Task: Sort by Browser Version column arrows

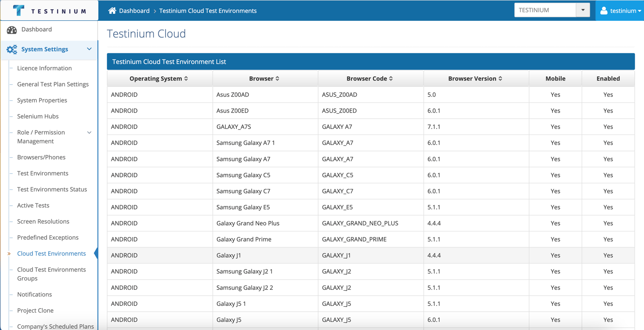Action: tap(500, 79)
